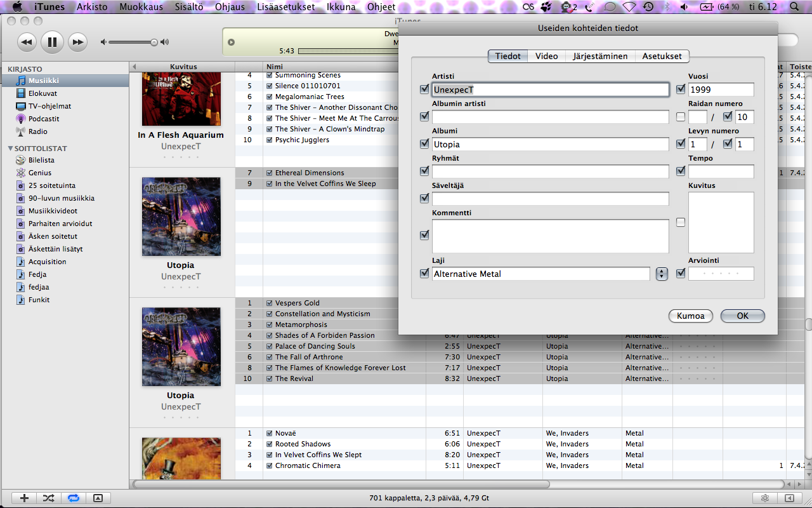Uncheck the Laji checkbox

[424, 274]
